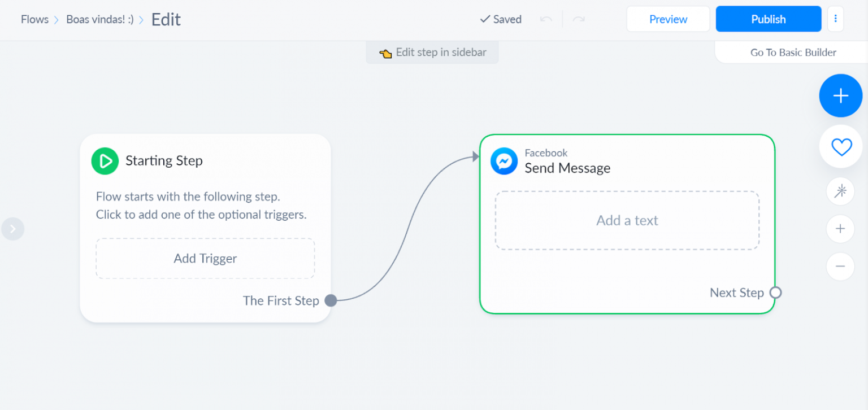Zoom out with the minus button

[840, 266]
